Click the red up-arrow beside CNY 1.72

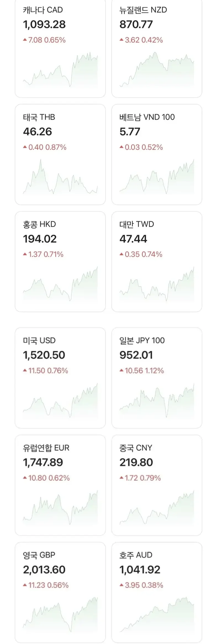(121, 478)
